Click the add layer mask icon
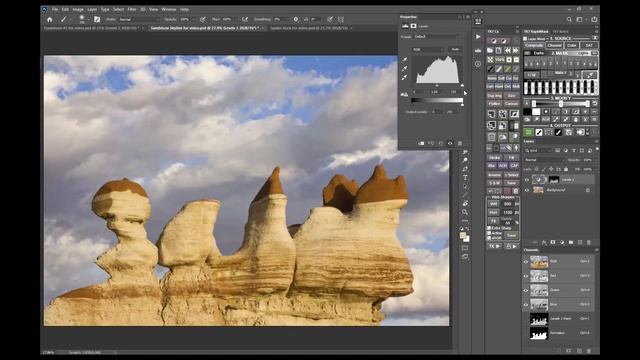 click(553, 242)
